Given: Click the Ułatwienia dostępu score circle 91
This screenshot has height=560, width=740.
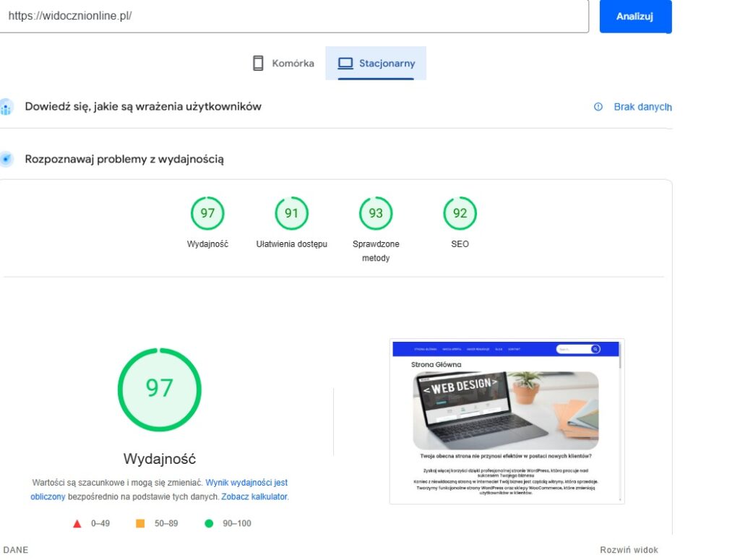Looking at the screenshot, I should point(291,213).
